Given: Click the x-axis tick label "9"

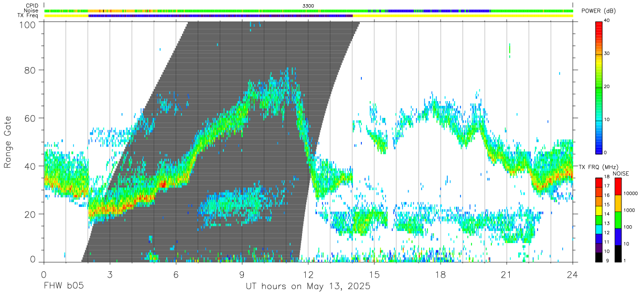Looking at the screenshot, I should [242, 274].
